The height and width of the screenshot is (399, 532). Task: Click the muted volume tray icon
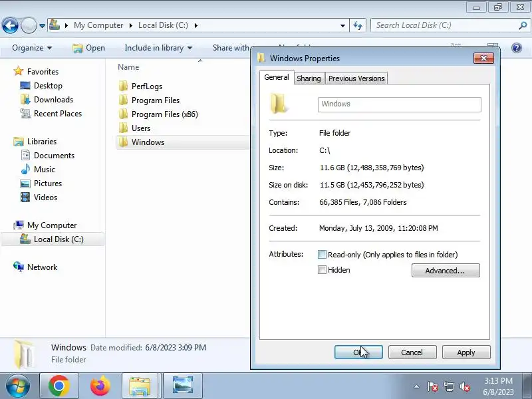pyautogui.click(x=465, y=386)
